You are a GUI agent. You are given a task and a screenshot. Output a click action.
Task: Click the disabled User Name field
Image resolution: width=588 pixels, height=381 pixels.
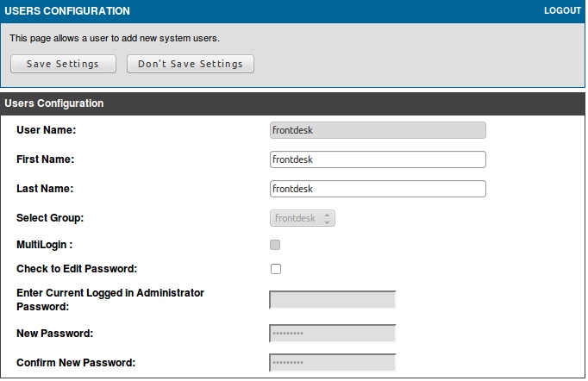pyautogui.click(x=378, y=131)
